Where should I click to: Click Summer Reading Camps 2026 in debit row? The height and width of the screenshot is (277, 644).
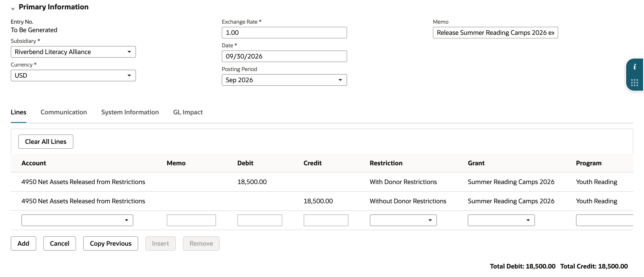[511, 182]
